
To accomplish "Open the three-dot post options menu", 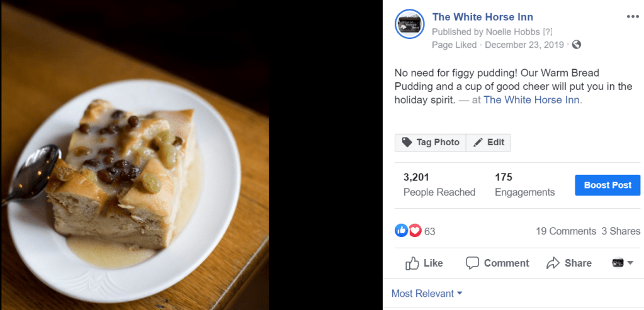I will [633, 17].
